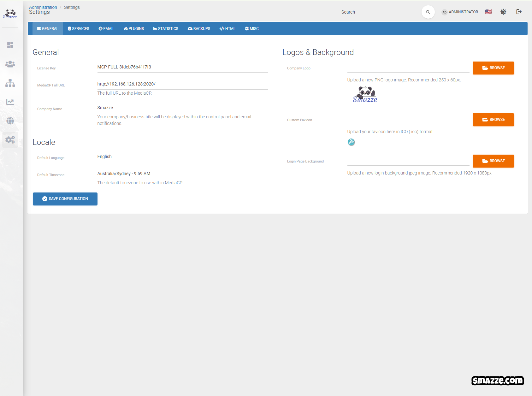Image resolution: width=532 pixels, height=396 pixels.
Task: Open the Plugins tab
Action: tap(134, 29)
